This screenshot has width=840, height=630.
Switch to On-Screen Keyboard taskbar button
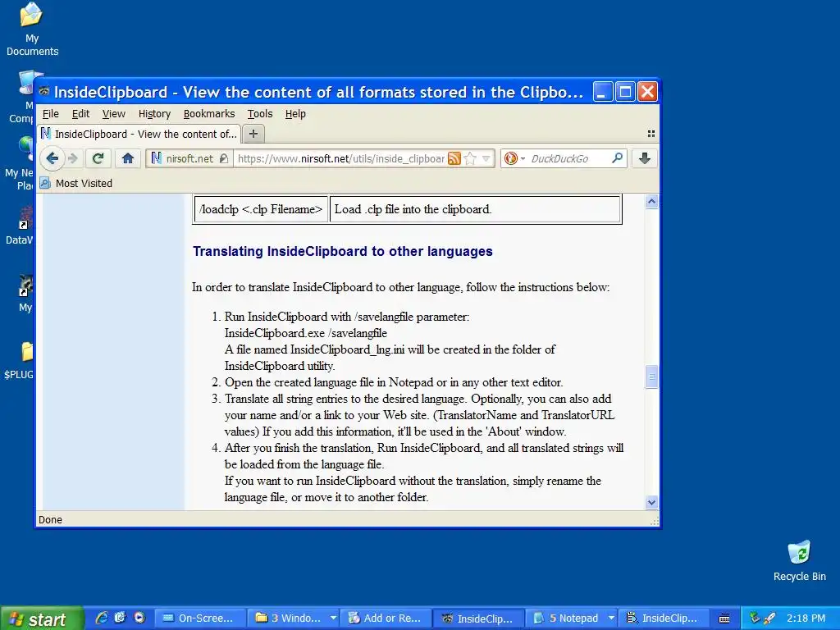[x=200, y=619]
